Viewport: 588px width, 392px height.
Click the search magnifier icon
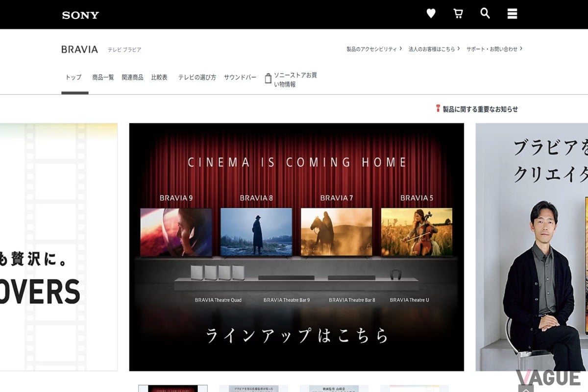pos(485,14)
